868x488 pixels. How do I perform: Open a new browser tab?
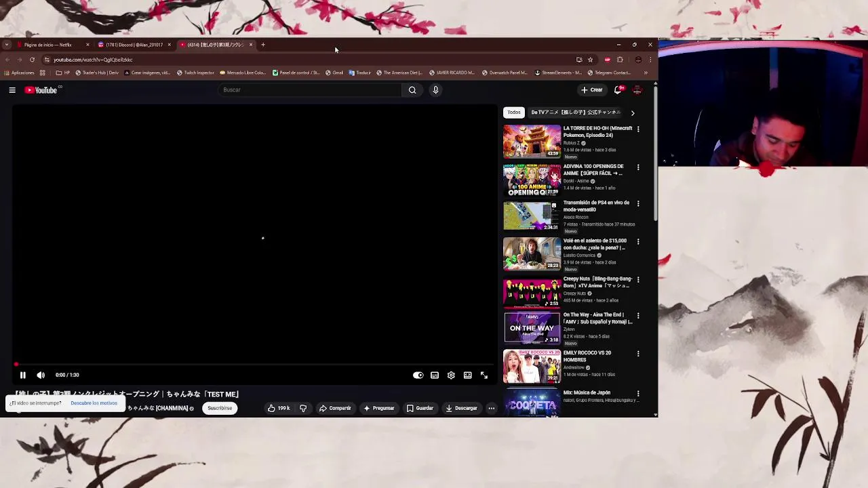tap(263, 45)
